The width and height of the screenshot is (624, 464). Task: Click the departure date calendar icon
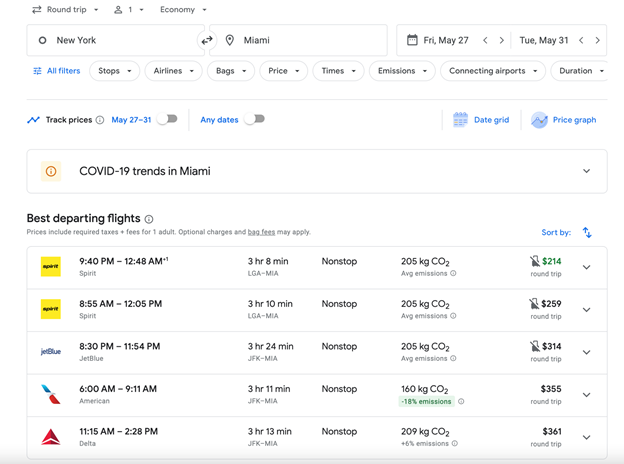pyautogui.click(x=412, y=40)
